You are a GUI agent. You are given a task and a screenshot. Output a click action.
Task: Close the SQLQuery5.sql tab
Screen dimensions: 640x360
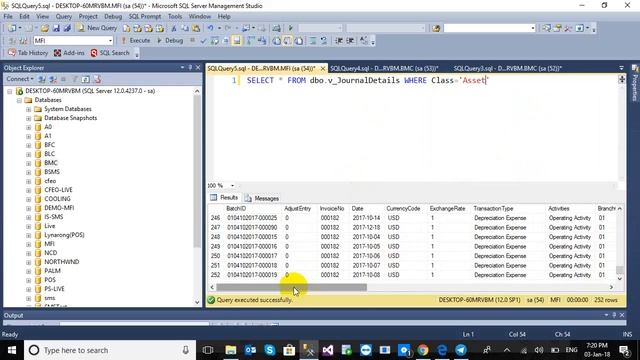(x=322, y=68)
